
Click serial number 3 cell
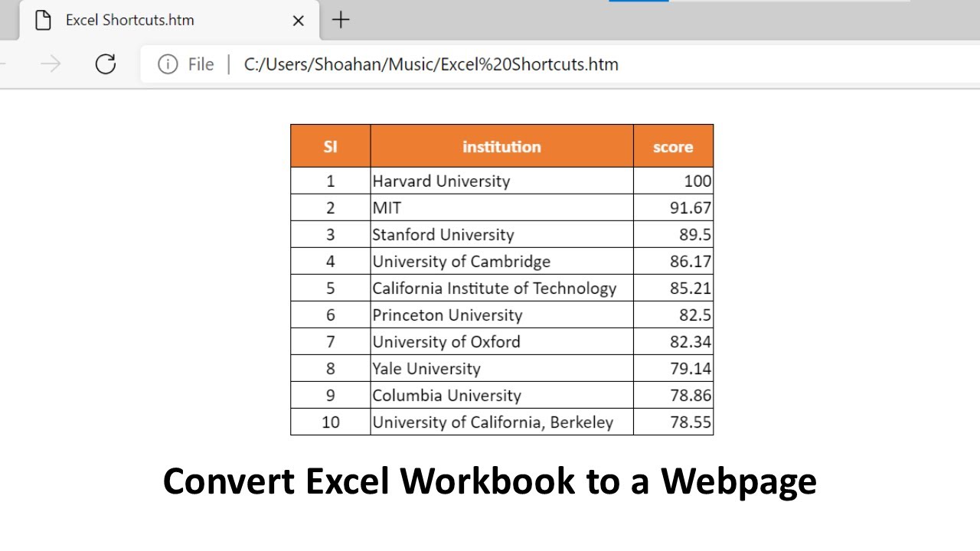331,235
